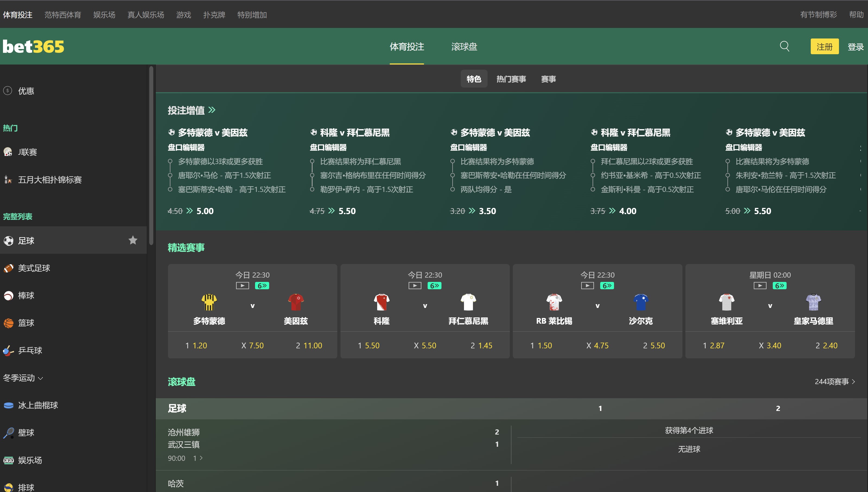Open the 美式足球 American football icon
Image resolution: width=868 pixels, height=492 pixels.
(8, 268)
